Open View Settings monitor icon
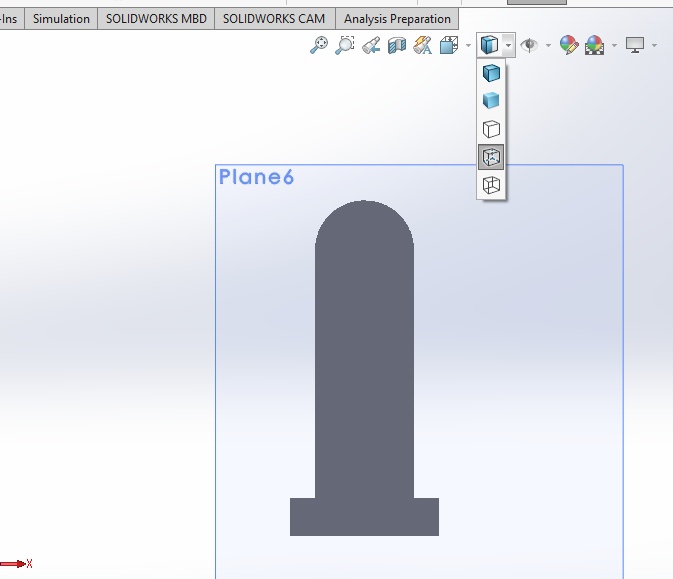Screen dimensions: 673x579 click(635, 45)
